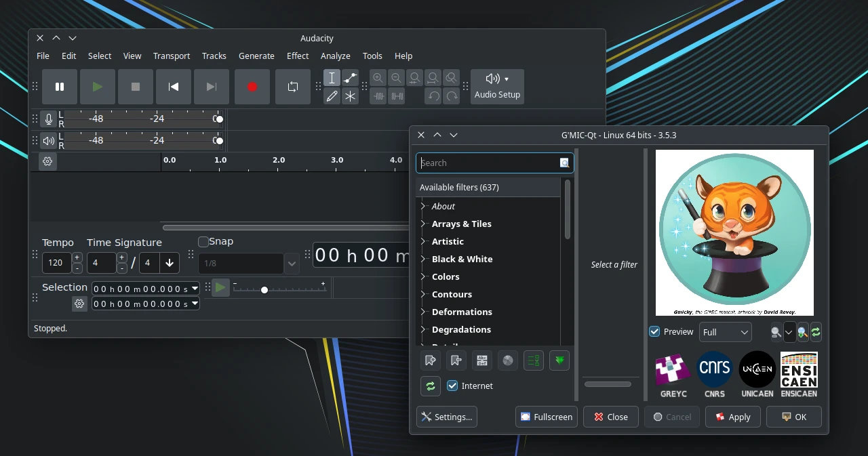Decrease tempo with the minus stepper
Image resolution: width=868 pixels, height=456 pixels.
(x=77, y=268)
